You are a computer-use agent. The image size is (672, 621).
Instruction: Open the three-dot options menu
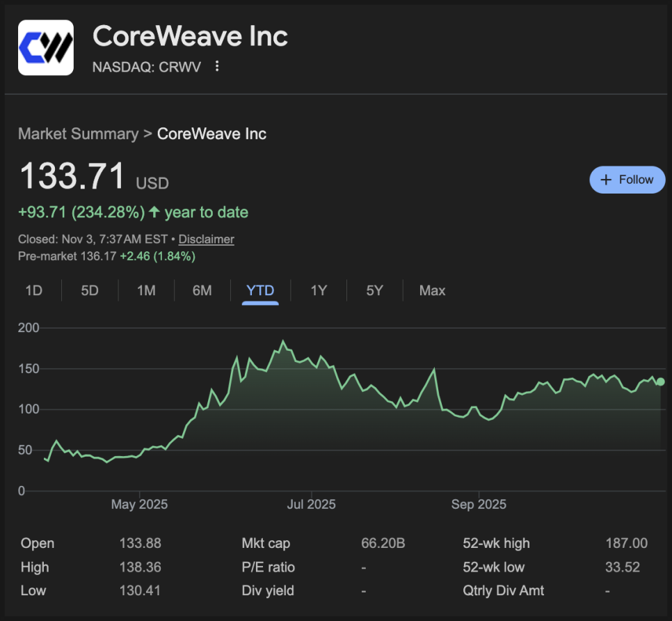point(217,66)
